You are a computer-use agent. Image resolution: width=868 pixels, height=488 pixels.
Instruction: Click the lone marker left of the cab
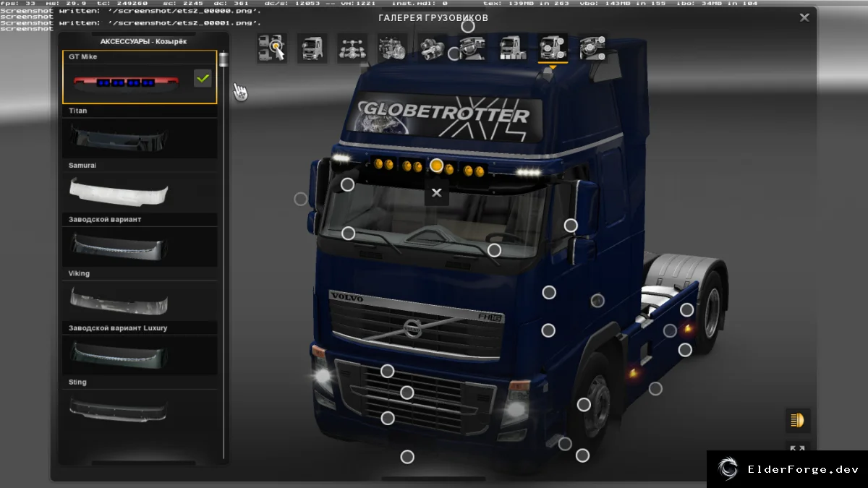300,199
